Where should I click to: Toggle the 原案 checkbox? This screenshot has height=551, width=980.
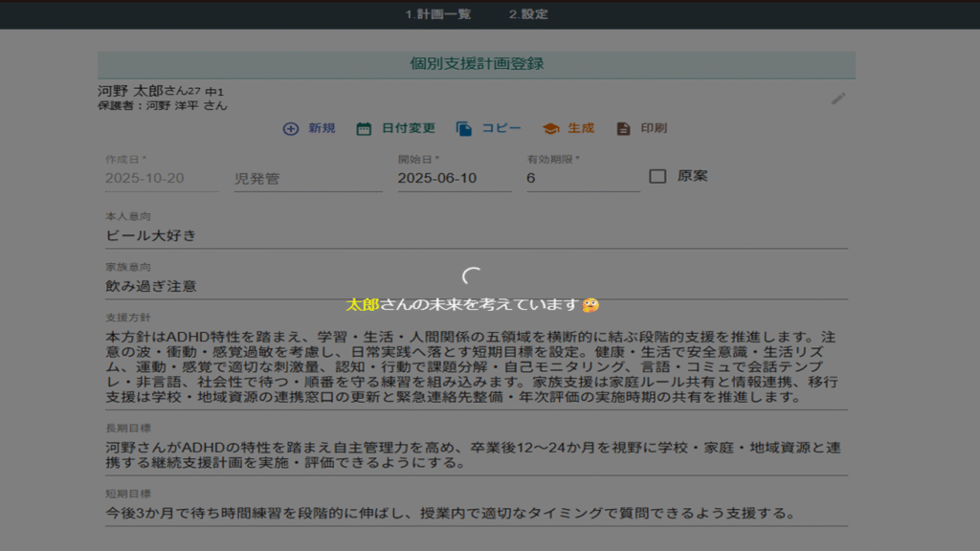click(x=657, y=176)
